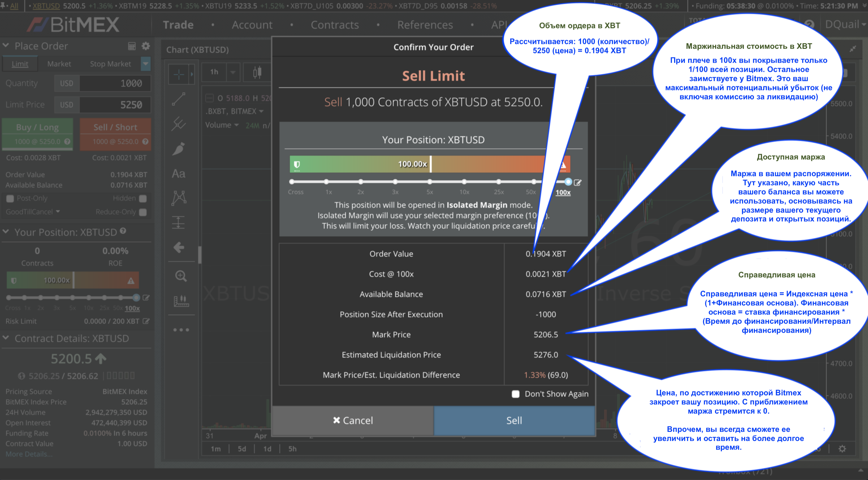Open GoodTillCancel dropdown

pyautogui.click(x=33, y=212)
